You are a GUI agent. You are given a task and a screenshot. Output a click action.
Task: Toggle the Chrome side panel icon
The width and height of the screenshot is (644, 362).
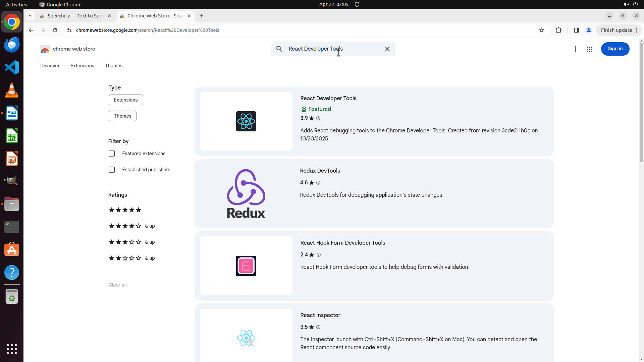point(576,30)
